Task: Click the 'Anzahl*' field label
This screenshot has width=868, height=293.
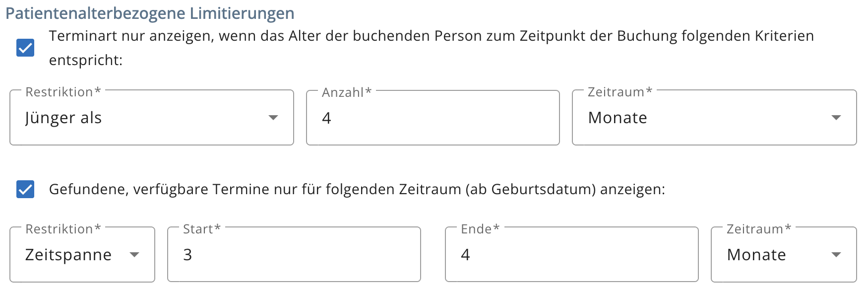Action: 346,92
